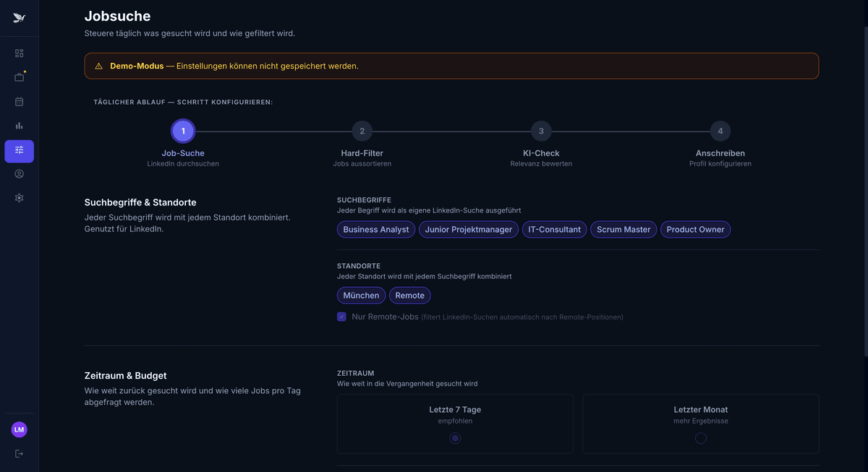This screenshot has height=472, width=868.
Task: Click the logout icon at the sidebar bottom
Action: 19,454
